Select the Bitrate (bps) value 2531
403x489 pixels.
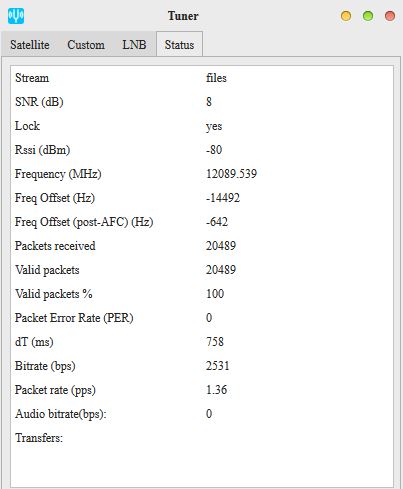point(217,366)
